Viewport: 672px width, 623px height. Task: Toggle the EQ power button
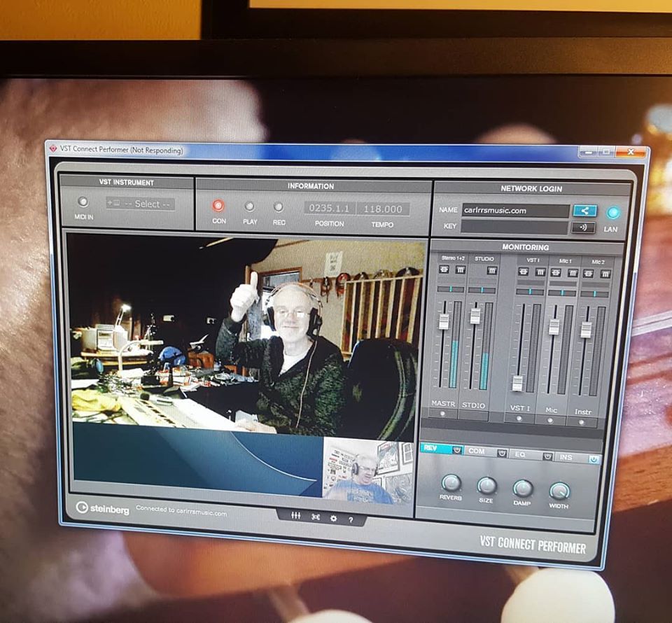click(547, 456)
